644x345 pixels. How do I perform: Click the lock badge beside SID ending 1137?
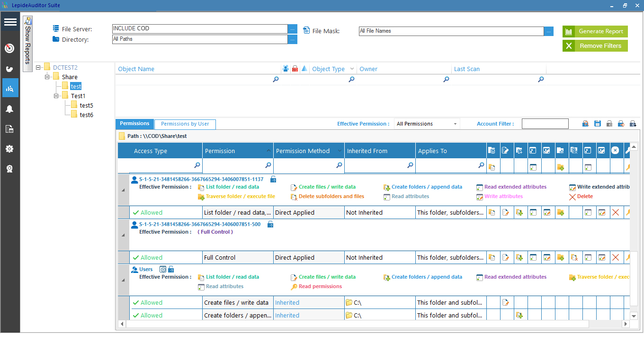[x=273, y=179]
